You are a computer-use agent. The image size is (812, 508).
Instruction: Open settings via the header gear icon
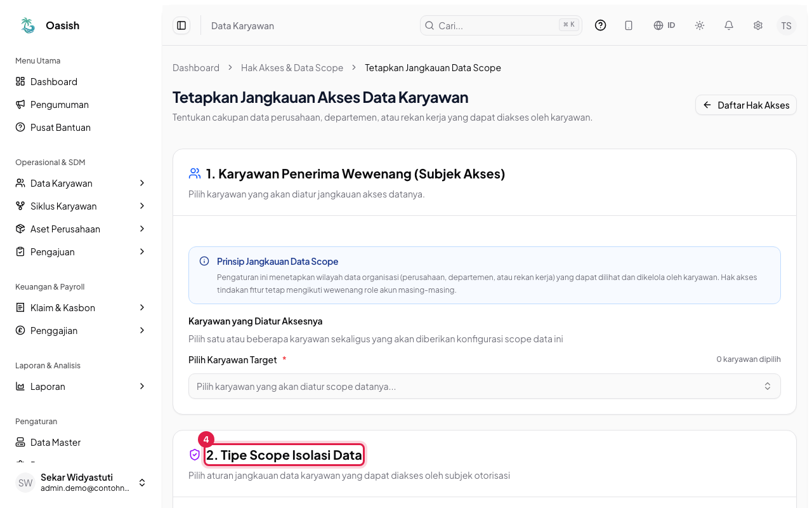click(758, 25)
